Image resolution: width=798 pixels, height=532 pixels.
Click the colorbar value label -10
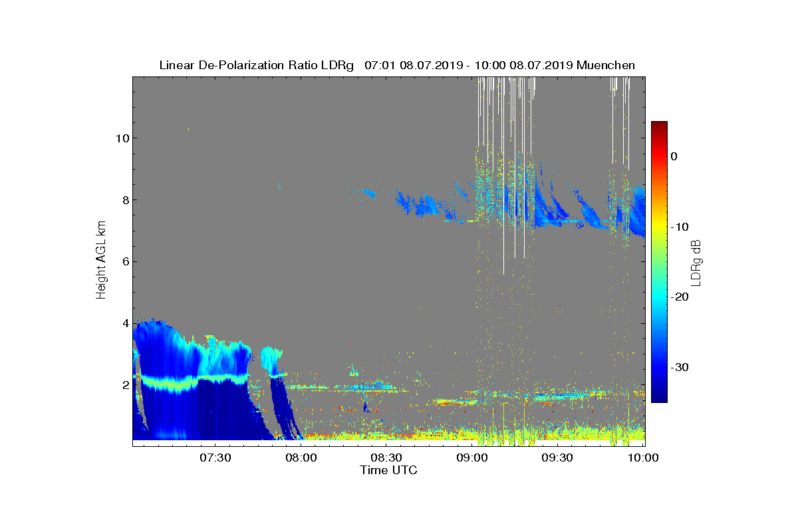pos(679,227)
